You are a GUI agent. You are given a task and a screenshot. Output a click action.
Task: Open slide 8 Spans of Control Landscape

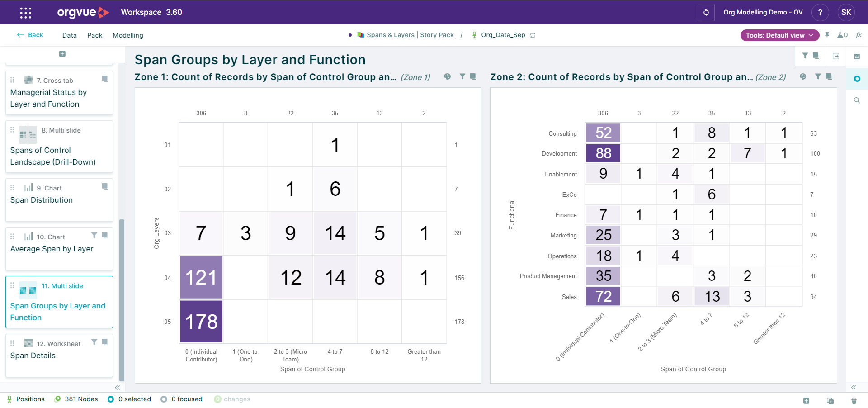click(59, 146)
